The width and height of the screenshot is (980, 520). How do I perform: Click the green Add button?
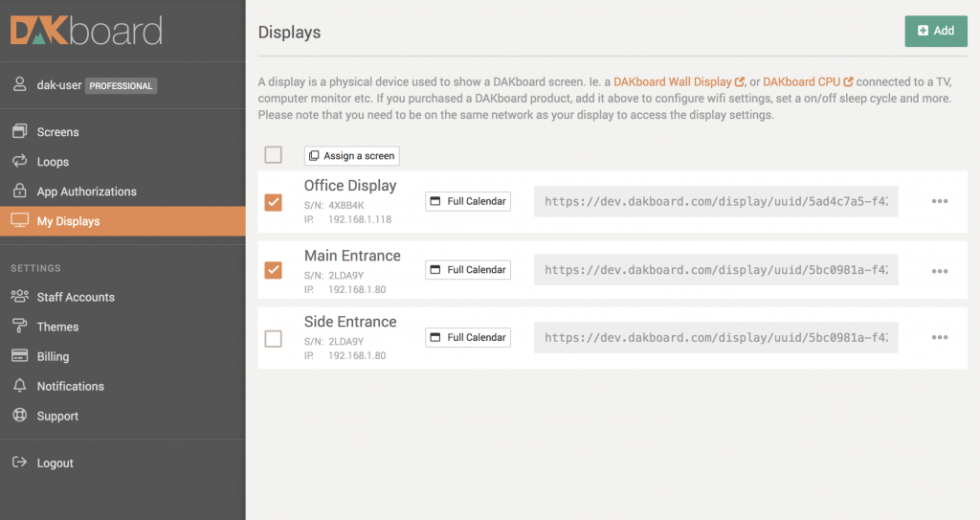[x=936, y=31]
